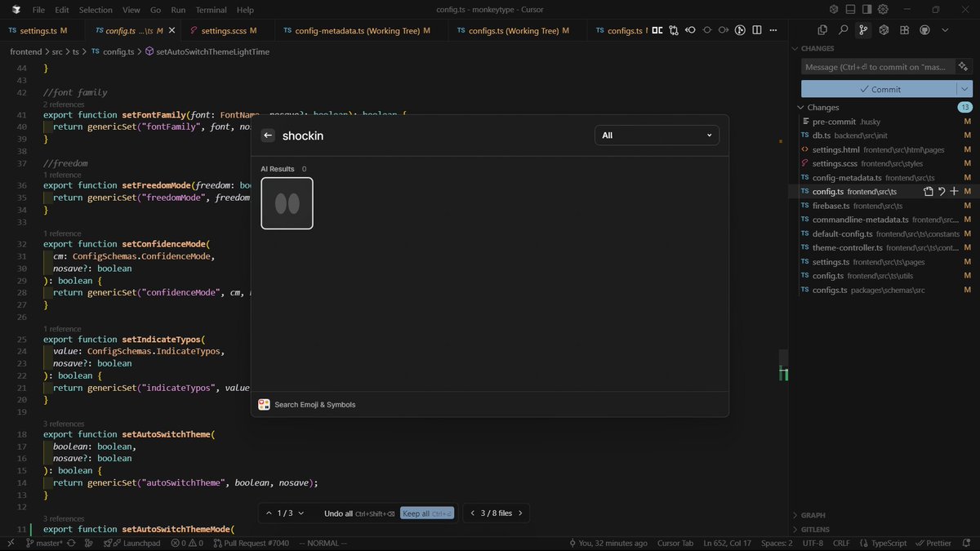The image size is (980, 551).
Task: Click the commit message input box
Action: pyautogui.click(x=878, y=67)
